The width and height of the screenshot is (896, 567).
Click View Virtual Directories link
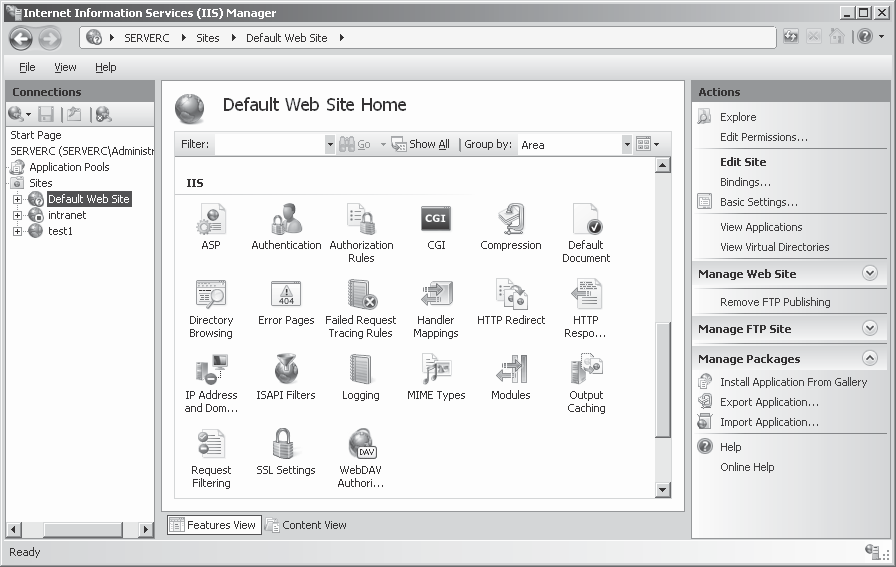tap(774, 247)
